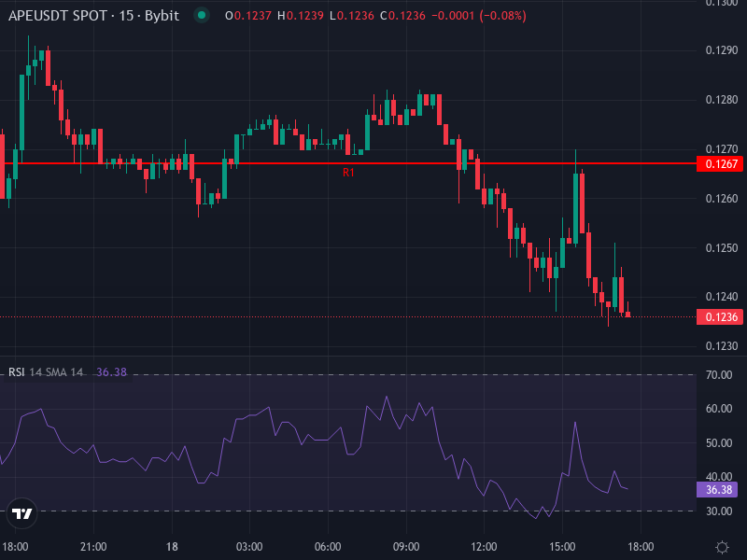Select the current 0.1236 price label
This screenshot has width=747, height=560.
[x=719, y=317]
